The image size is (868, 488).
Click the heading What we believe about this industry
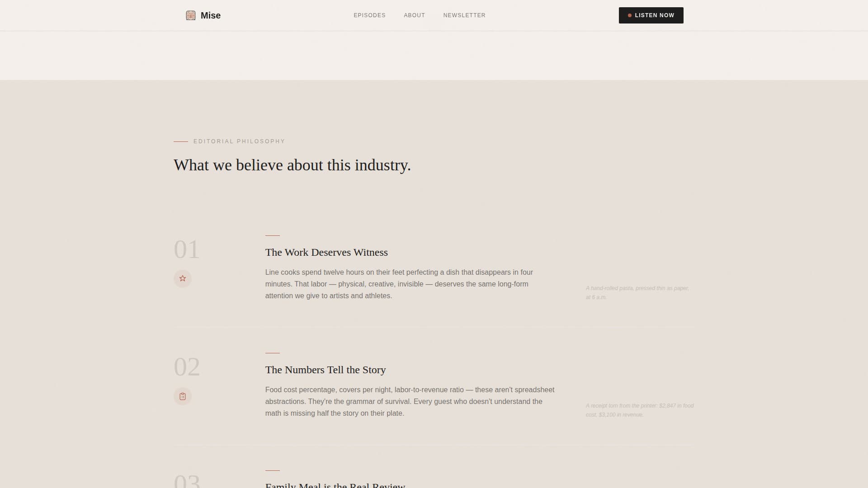pyautogui.click(x=292, y=165)
